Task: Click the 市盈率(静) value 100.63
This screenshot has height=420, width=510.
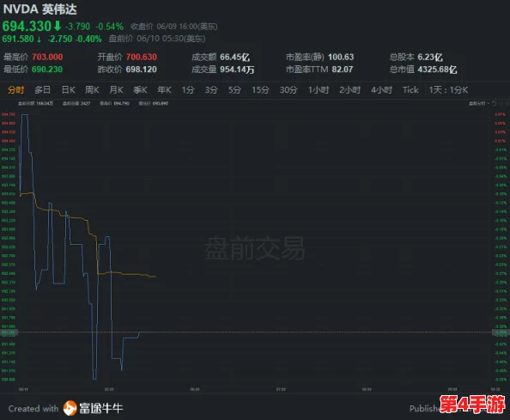Action: pyautogui.click(x=341, y=58)
